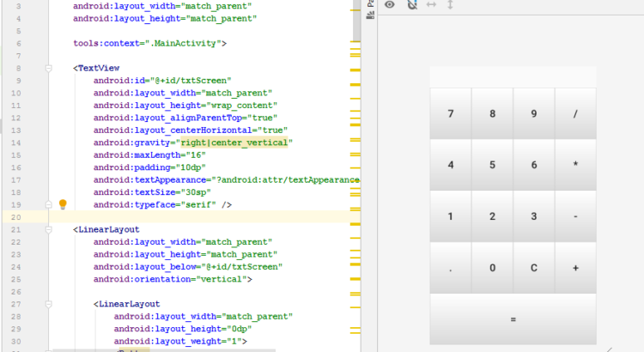The height and width of the screenshot is (352, 644).
Task: Click the decimal point (.) calculator key
Action: click(x=451, y=268)
